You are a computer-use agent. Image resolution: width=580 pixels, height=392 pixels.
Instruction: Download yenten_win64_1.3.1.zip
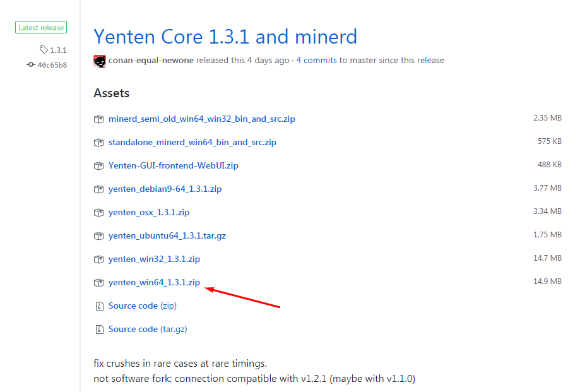tap(154, 283)
